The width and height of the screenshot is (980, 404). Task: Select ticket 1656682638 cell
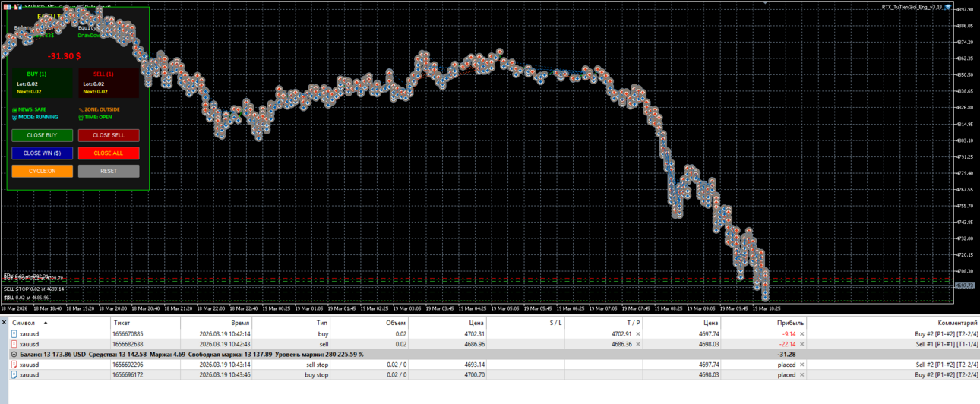tap(128, 344)
